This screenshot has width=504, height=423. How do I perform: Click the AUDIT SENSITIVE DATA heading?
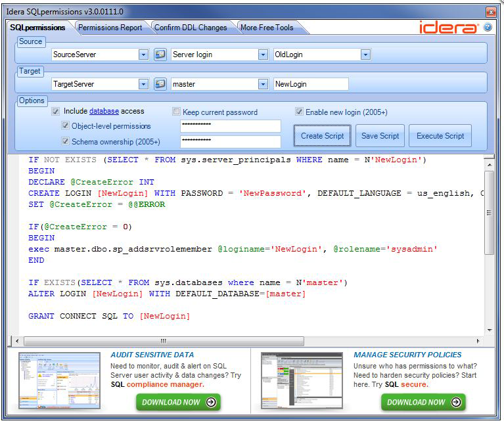coord(152,355)
